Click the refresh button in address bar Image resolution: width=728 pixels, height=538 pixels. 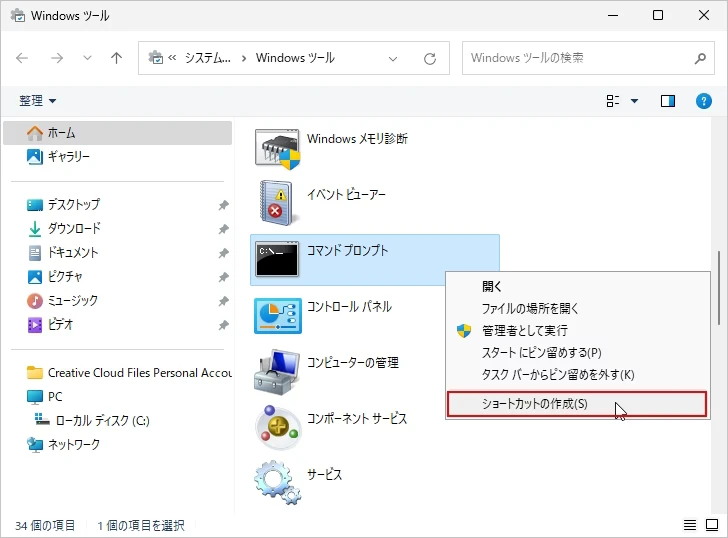tap(430, 58)
